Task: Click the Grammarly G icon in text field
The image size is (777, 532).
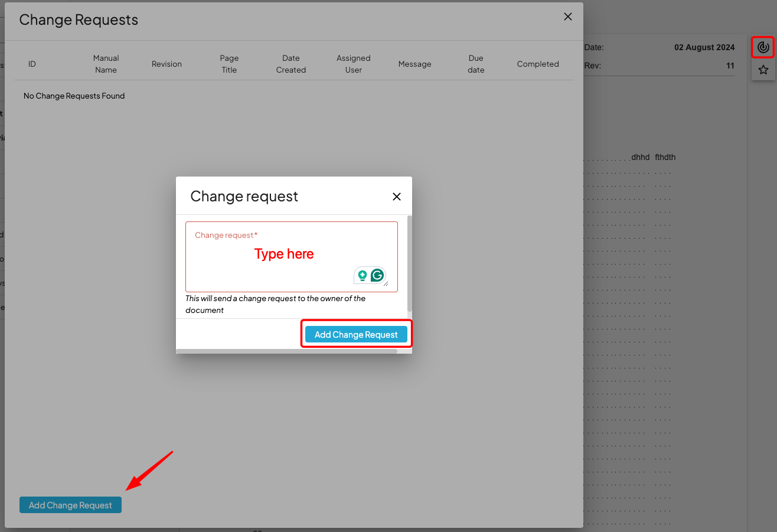Action: 377,275
